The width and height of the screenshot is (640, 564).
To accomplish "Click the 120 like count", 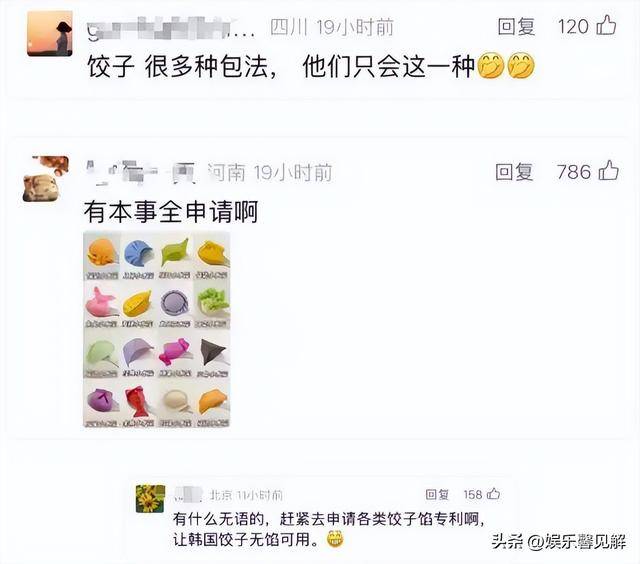I will pos(573,27).
